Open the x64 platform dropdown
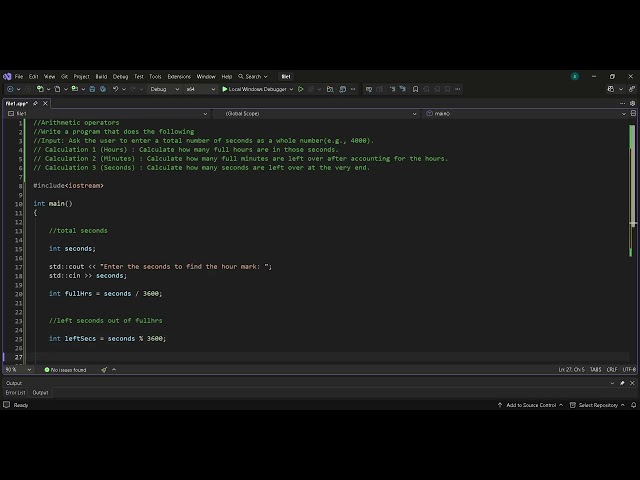The height and width of the screenshot is (480, 640). point(200,89)
